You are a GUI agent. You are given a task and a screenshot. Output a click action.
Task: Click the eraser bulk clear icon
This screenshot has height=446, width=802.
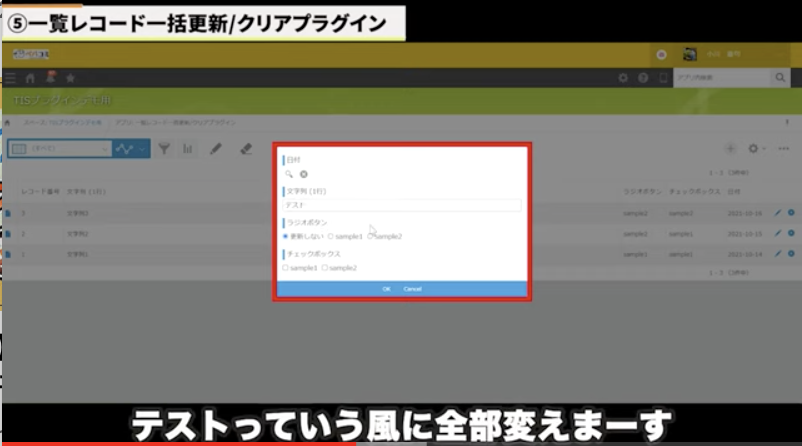[x=246, y=148]
